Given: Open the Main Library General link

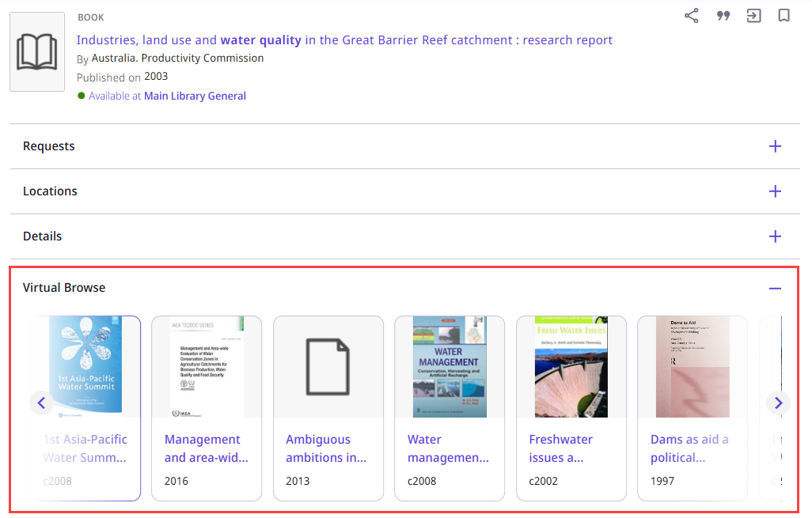Looking at the screenshot, I should 195,96.
